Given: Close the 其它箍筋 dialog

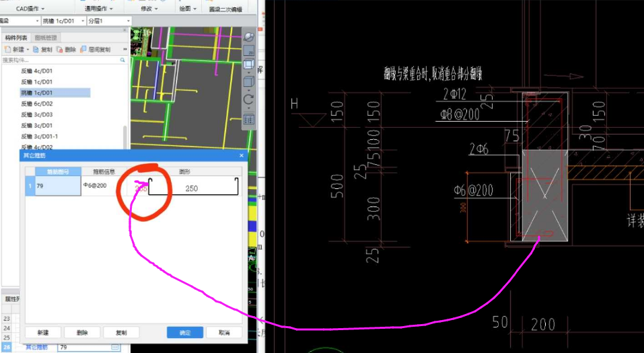Looking at the screenshot, I should 242,155.
